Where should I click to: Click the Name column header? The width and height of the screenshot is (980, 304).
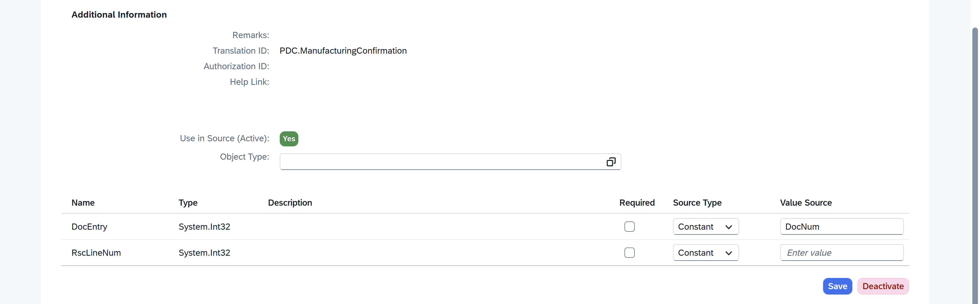[83, 203]
